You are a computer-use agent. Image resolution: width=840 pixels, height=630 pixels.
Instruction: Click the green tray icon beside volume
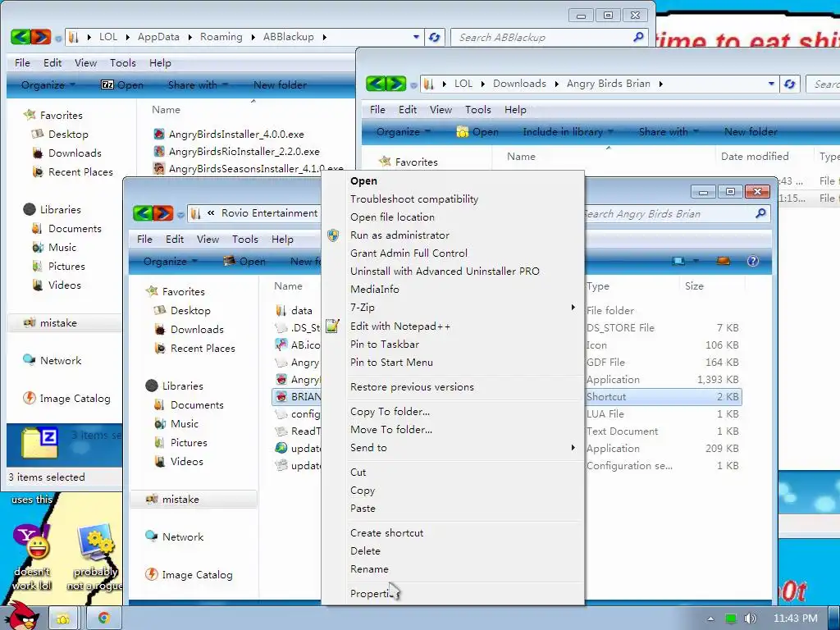(x=731, y=619)
